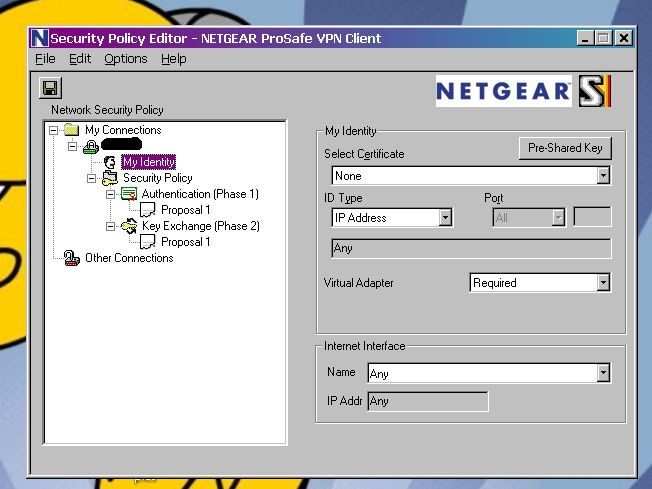Open the Port dropdown showing All
Viewport: 652px width, 489px height.
click(x=558, y=217)
